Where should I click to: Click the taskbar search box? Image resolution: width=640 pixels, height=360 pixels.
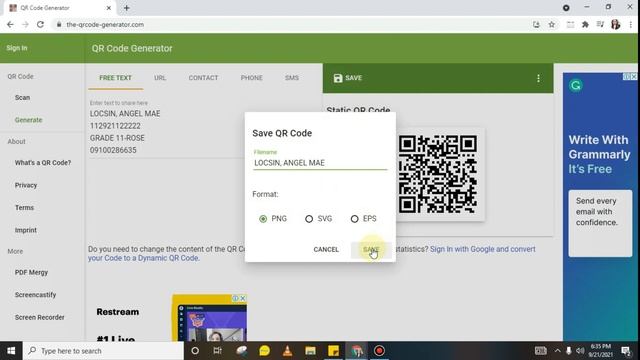[104, 351]
